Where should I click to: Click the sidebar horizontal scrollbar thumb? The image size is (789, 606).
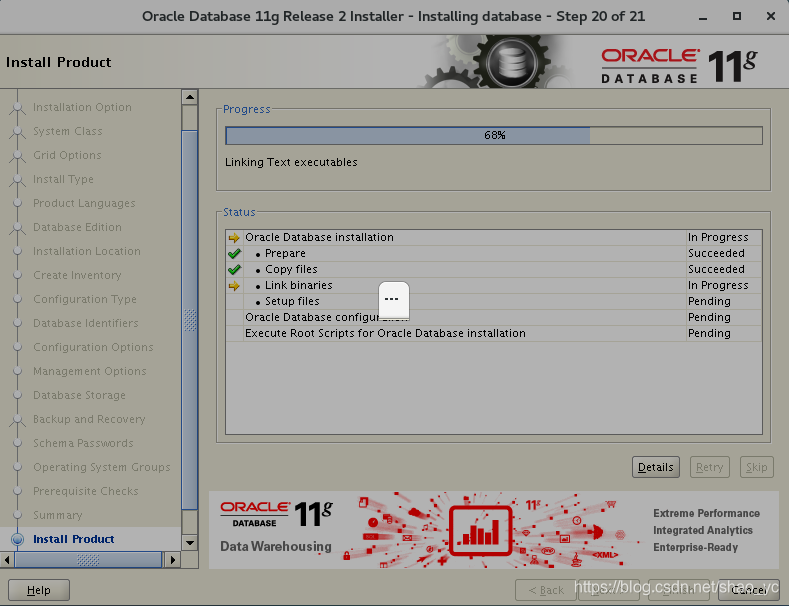point(88,560)
